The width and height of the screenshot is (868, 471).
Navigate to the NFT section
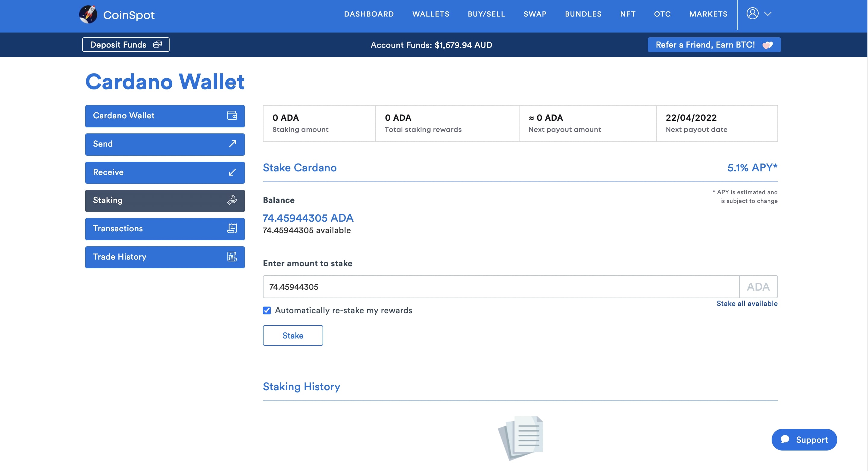pyautogui.click(x=627, y=14)
